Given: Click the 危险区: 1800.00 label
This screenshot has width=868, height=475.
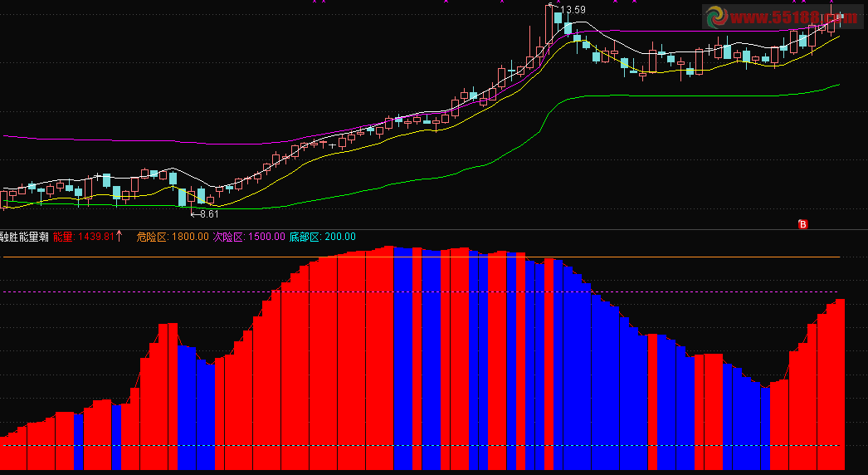Looking at the screenshot, I should coord(173,237).
